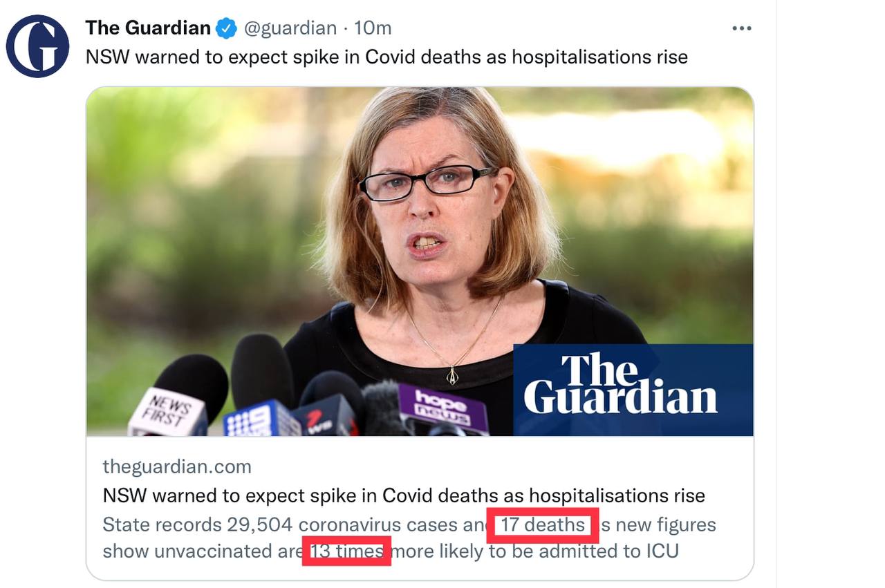Click the 29,504 case figure in the description

click(259, 525)
